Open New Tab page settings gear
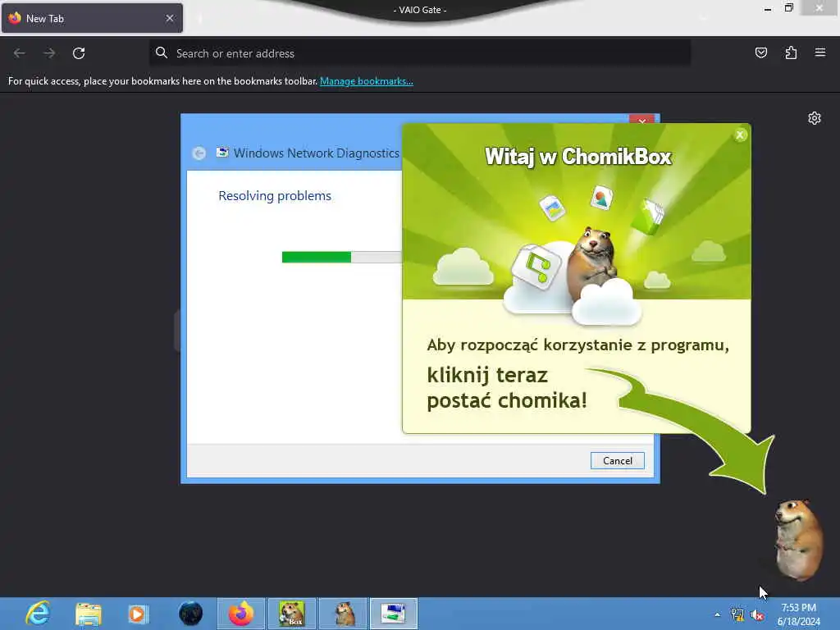Screen dimensions: 840x630 point(815,118)
